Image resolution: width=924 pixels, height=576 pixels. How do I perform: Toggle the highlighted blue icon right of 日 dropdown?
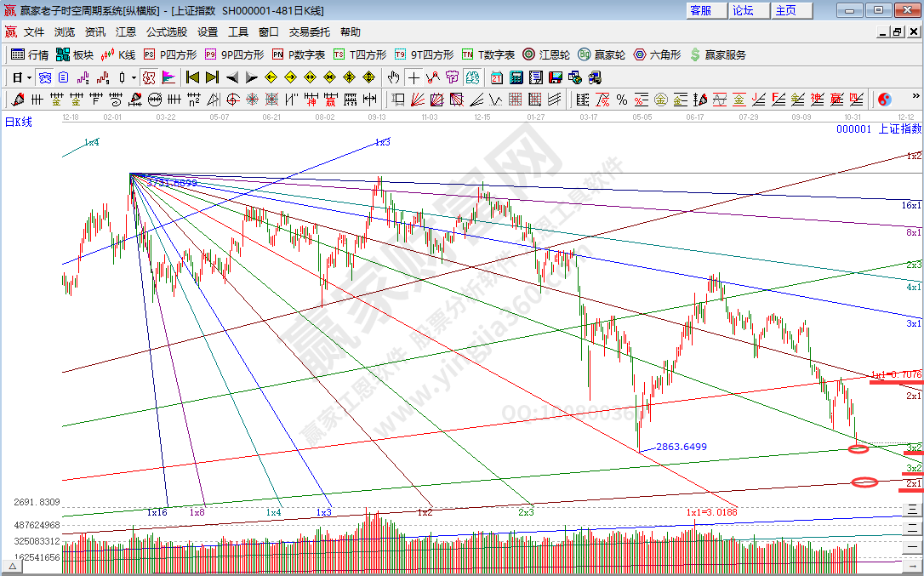tap(44, 77)
